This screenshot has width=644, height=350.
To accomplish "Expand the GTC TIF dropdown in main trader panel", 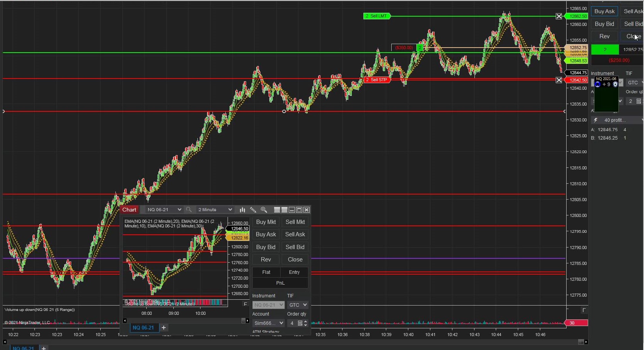I will [x=635, y=83].
